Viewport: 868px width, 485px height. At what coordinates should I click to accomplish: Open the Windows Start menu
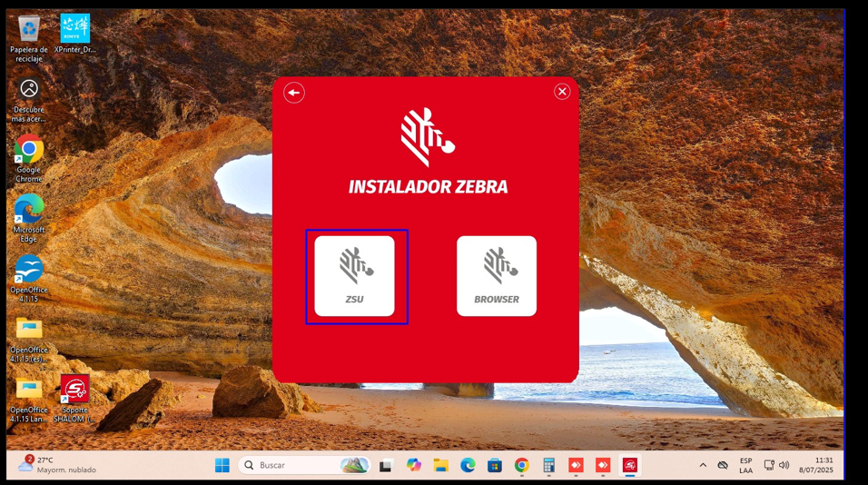[222, 465]
